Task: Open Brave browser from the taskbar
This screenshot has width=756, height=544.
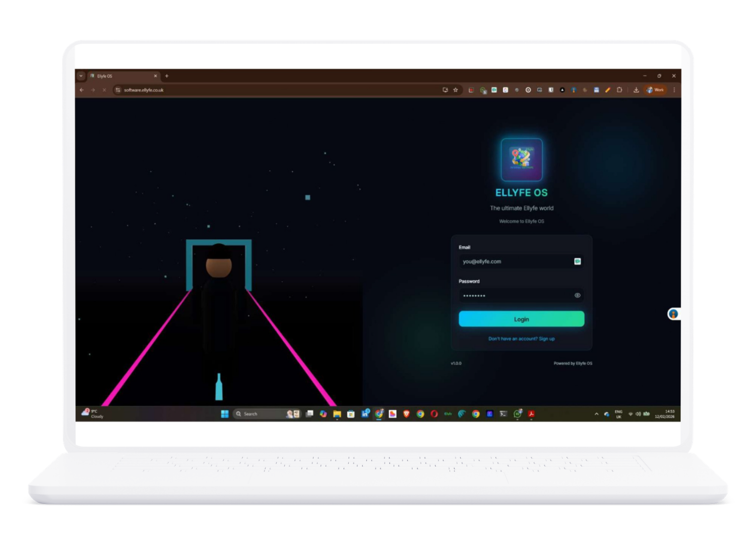Action: point(406,414)
